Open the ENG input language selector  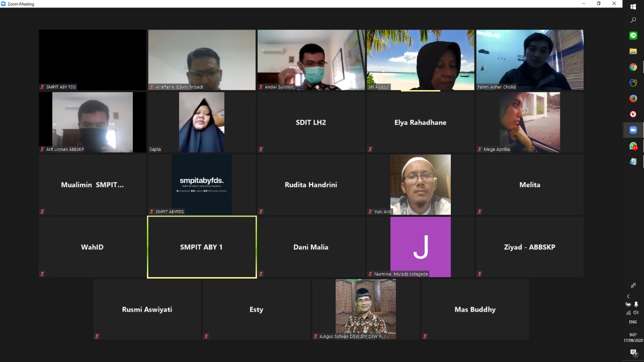click(x=633, y=322)
